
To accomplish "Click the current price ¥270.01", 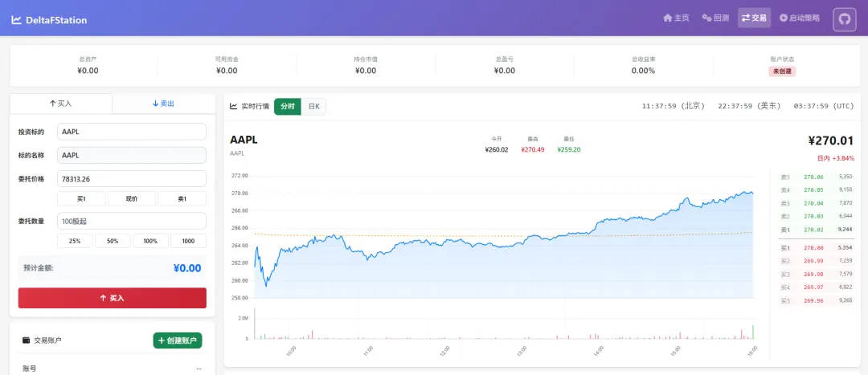I will [x=831, y=141].
